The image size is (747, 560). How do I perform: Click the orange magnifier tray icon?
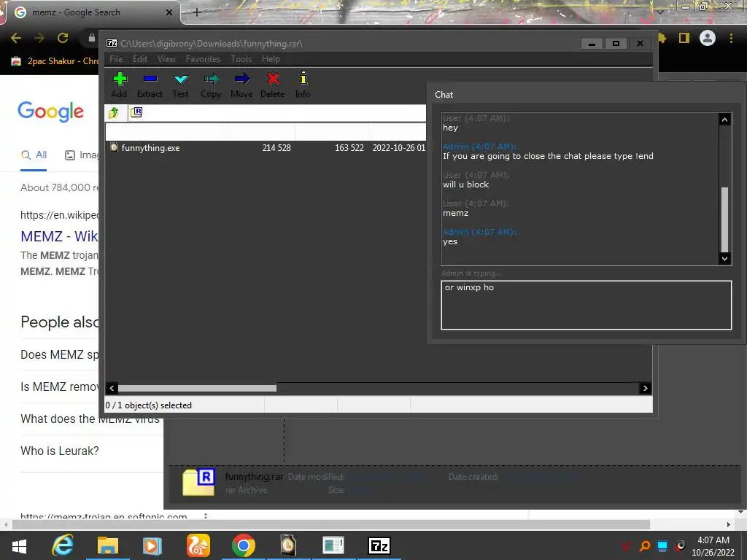645,545
